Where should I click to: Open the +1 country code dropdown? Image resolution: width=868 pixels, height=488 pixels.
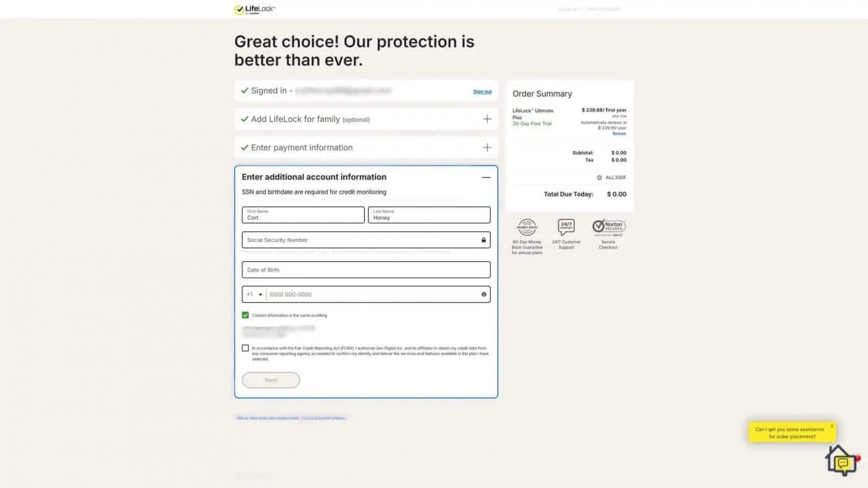coord(254,295)
